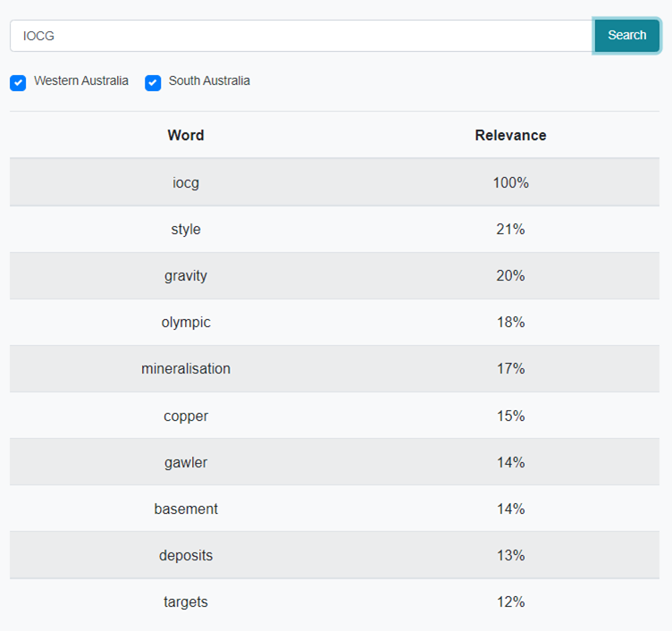Select the 'iocg' word row
Viewport: 672px width, 631px height.
click(x=186, y=182)
